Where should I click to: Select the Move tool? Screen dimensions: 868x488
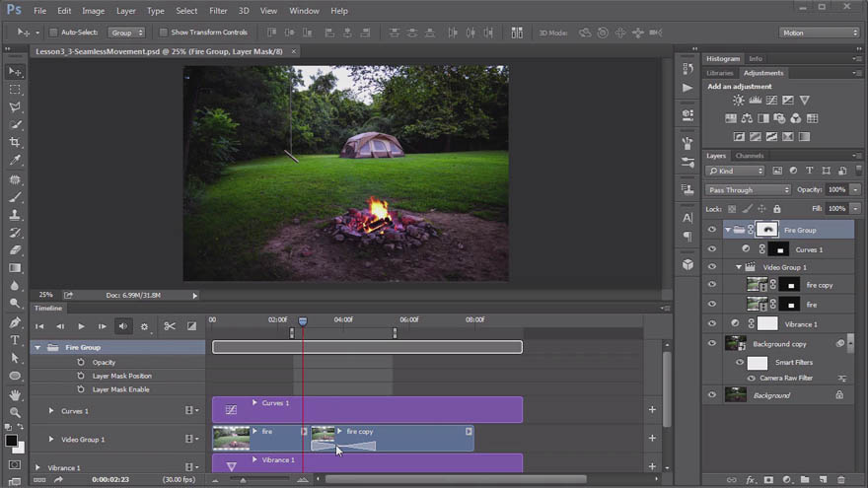[x=15, y=72]
